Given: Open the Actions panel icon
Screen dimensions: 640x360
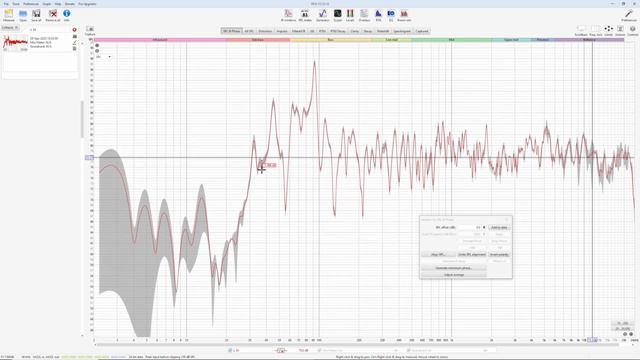Looking at the screenshot, I should (620, 30).
